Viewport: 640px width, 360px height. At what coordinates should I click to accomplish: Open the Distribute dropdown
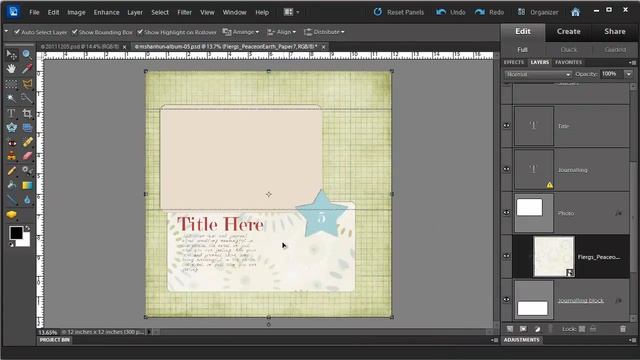click(x=324, y=31)
